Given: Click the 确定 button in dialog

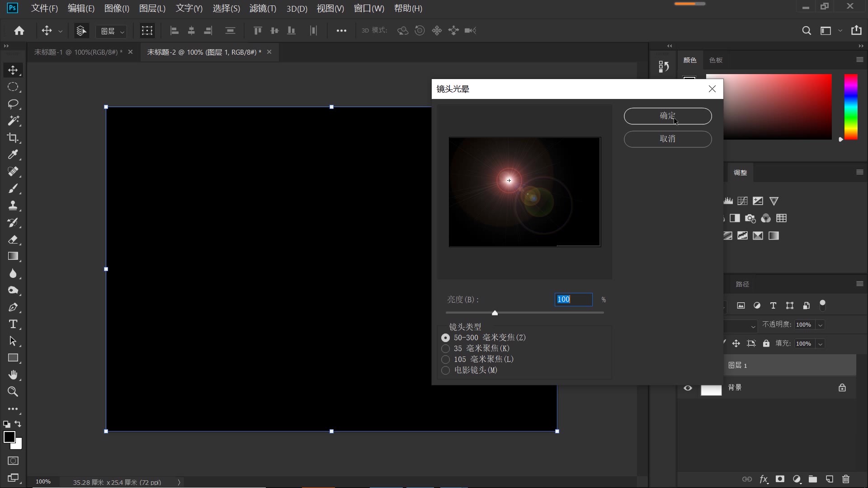Looking at the screenshot, I should click(x=667, y=116).
